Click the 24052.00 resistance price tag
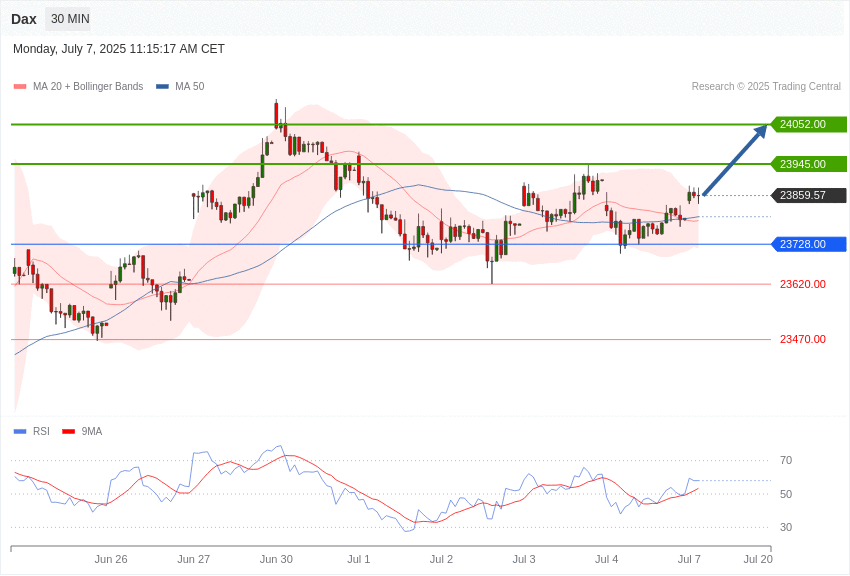Image resolution: width=850 pixels, height=576 pixels. [808, 124]
